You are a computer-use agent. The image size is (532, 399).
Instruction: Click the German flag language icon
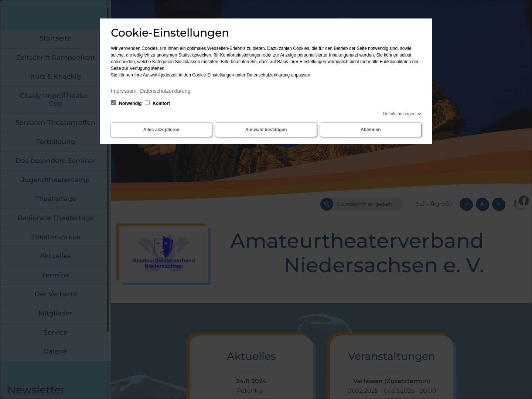516,204
